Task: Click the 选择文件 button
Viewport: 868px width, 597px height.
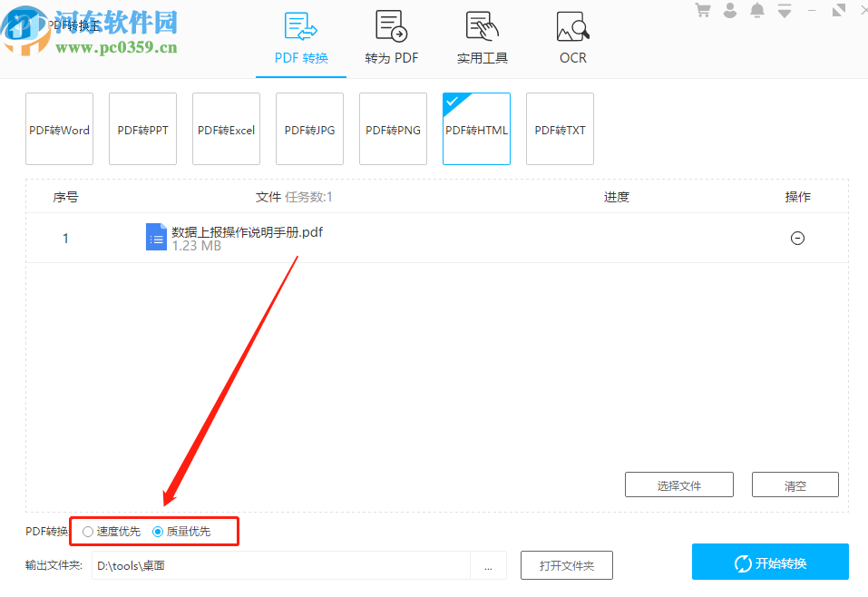Action: (x=678, y=484)
